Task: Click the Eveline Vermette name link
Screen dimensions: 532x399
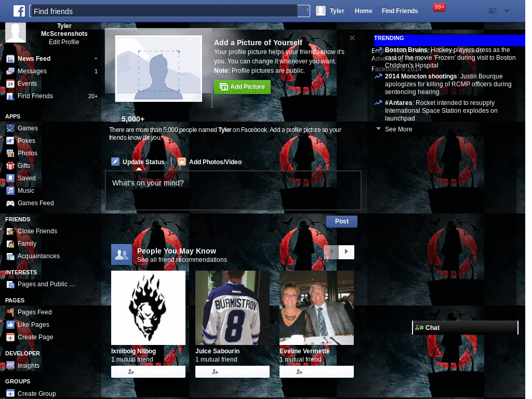Action: click(304, 351)
